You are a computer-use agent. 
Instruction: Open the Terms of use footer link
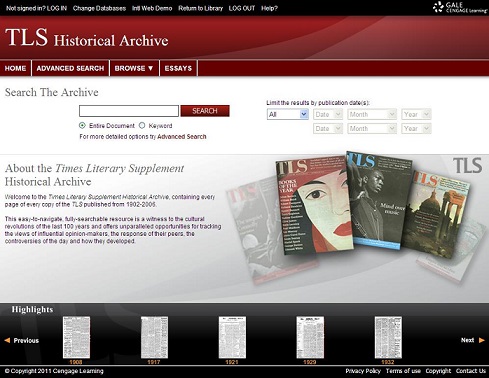403,371
